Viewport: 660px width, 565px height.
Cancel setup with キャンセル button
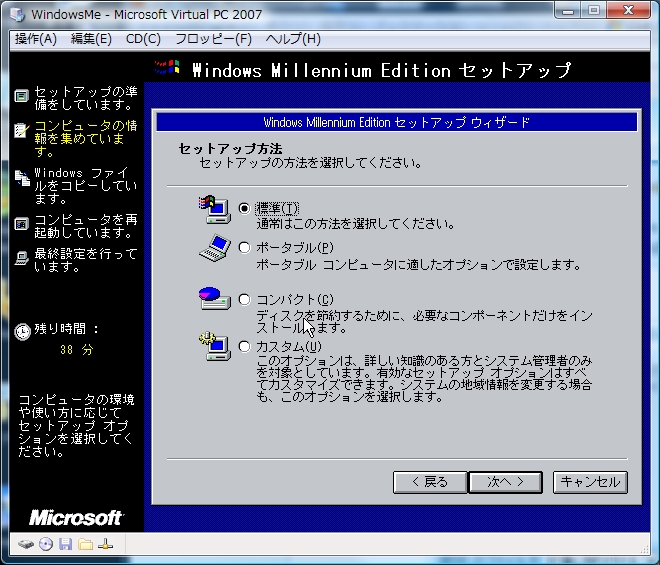pyautogui.click(x=590, y=482)
